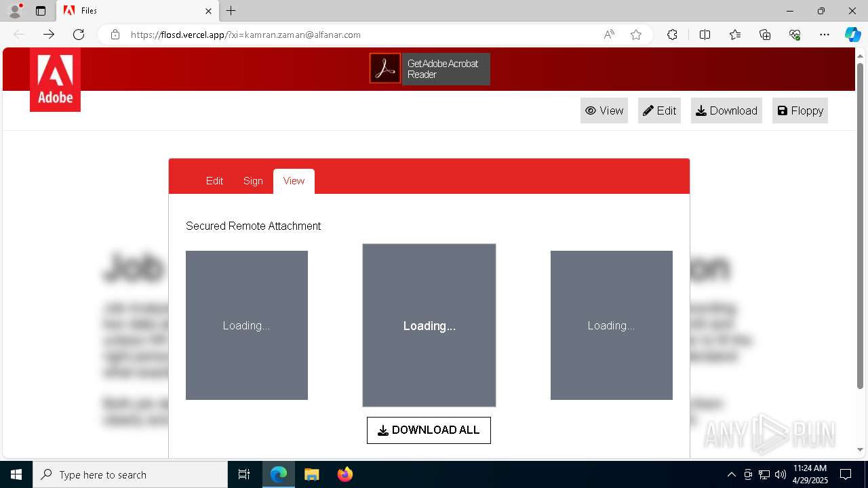Click the taskbar search box

[130, 474]
